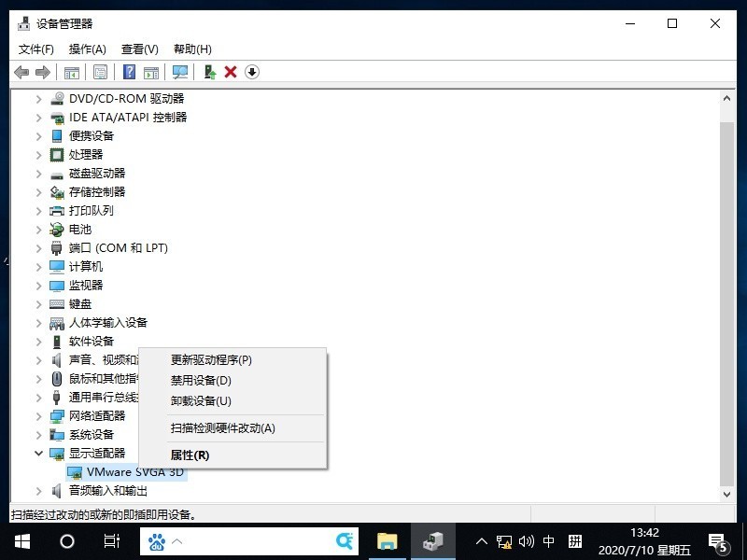Click the Back navigation arrow icon

(x=21, y=72)
